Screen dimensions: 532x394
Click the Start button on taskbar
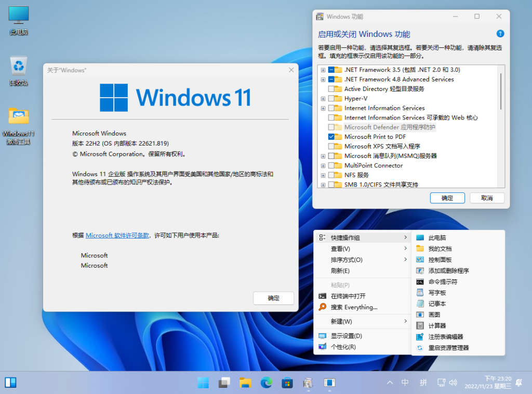coord(203,383)
